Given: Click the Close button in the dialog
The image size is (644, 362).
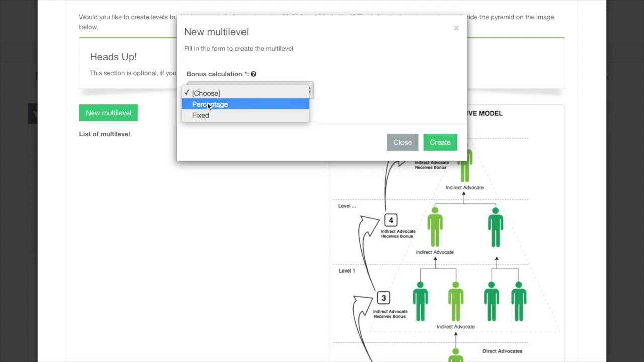Looking at the screenshot, I should tap(403, 142).
